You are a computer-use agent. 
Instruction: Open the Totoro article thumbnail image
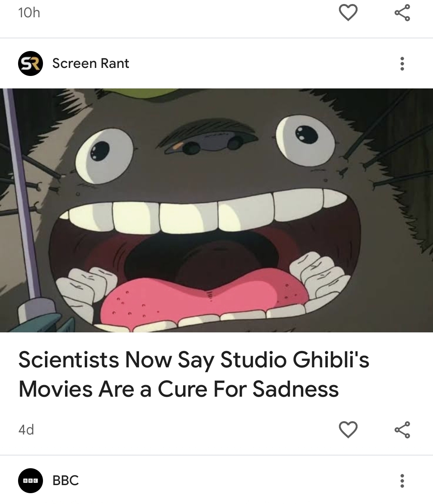pyautogui.click(x=216, y=210)
